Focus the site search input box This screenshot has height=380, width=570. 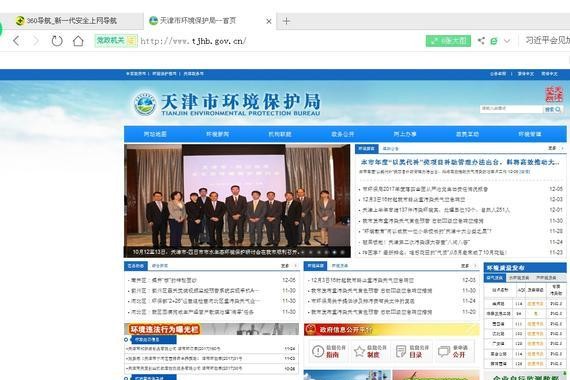point(511,109)
